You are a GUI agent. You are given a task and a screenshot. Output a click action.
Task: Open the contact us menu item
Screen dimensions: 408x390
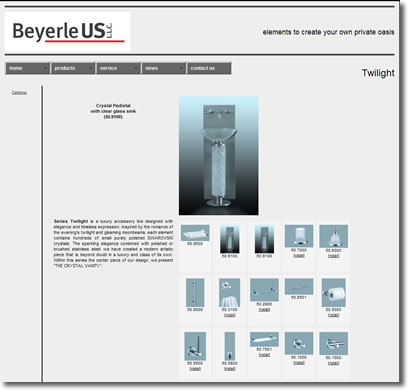coord(209,68)
